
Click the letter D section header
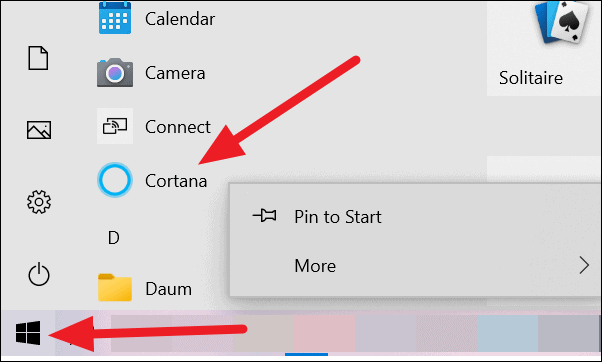tap(114, 238)
